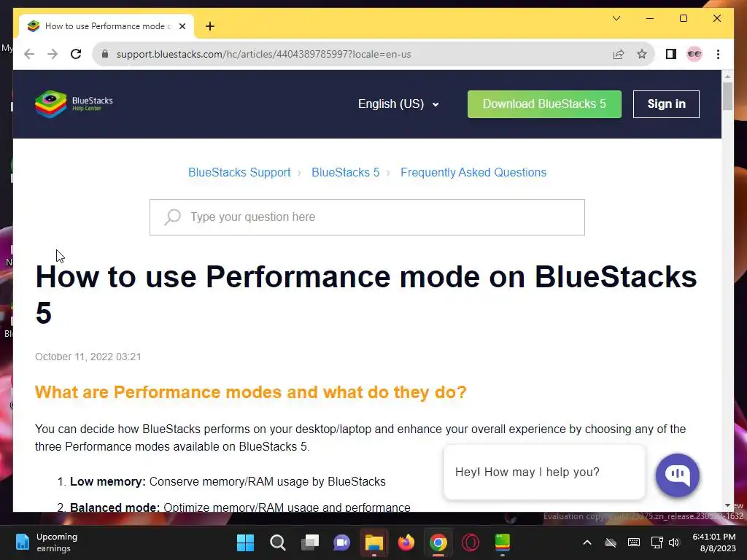Open the Chat app on the taskbar
The height and width of the screenshot is (560, 747).
pyautogui.click(x=341, y=542)
